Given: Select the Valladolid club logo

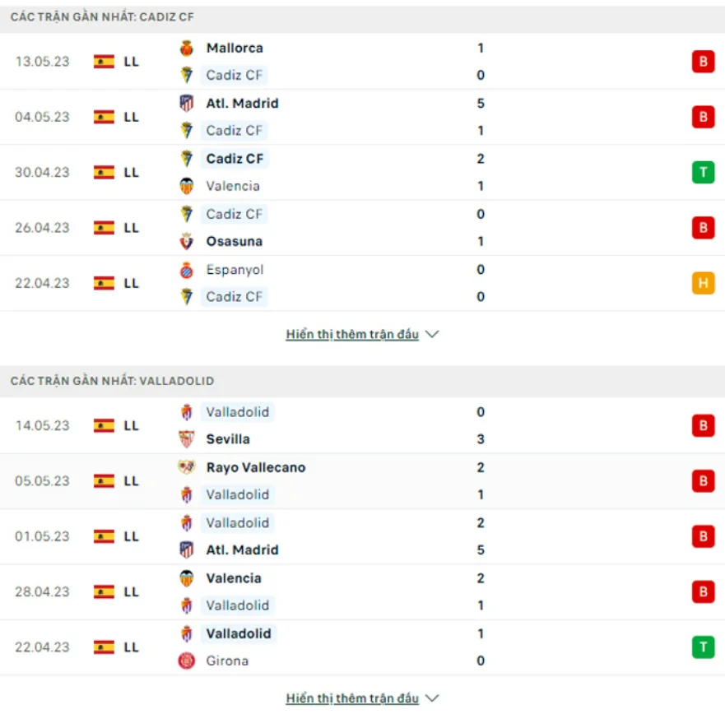Looking at the screenshot, I should (x=185, y=412).
